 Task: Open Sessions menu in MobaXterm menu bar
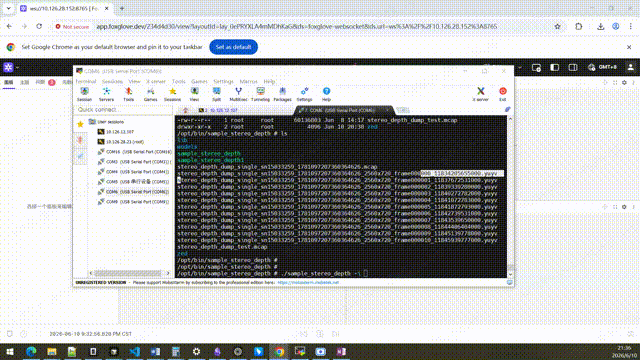112,82
